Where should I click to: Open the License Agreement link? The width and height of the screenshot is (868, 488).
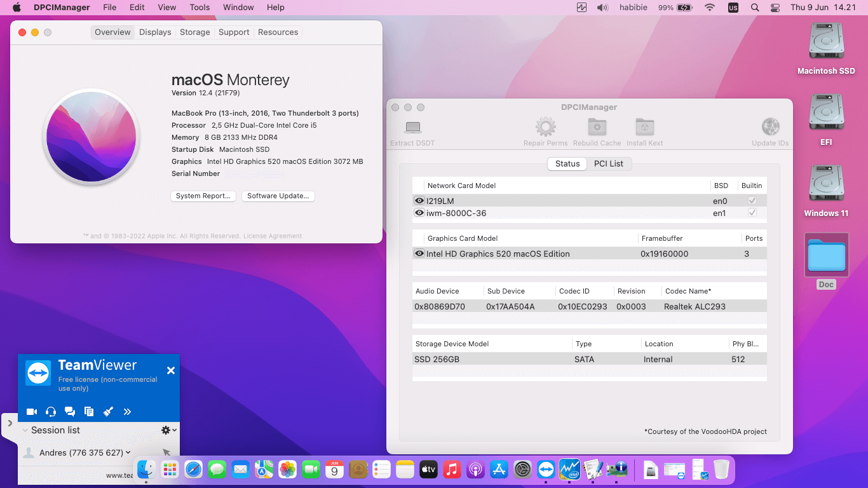[273, 236]
